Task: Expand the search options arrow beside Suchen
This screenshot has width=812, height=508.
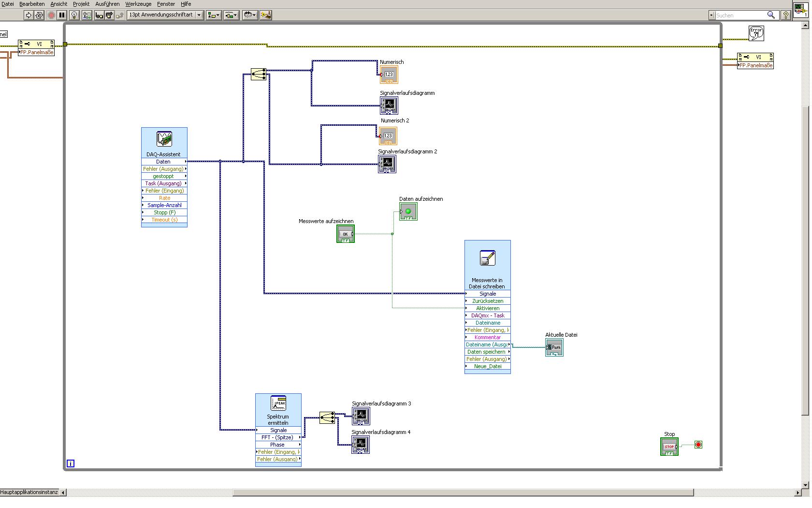Action: (x=711, y=15)
